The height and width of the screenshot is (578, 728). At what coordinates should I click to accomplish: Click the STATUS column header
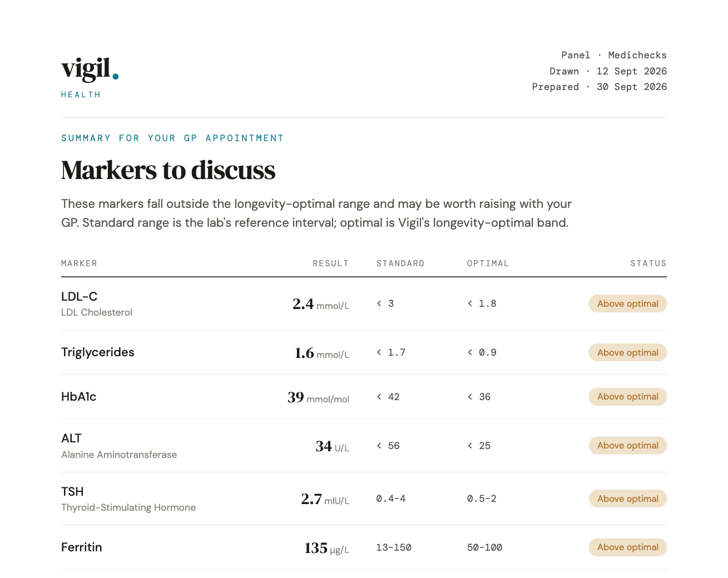[x=648, y=263]
